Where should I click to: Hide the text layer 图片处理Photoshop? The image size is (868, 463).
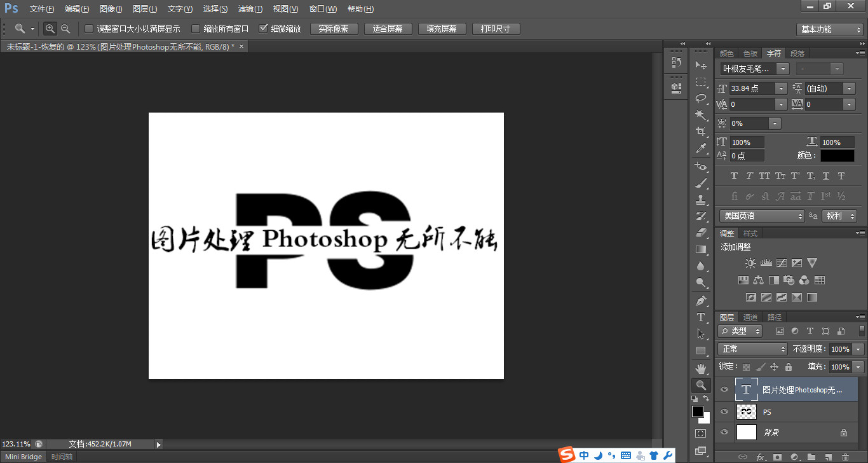point(724,390)
